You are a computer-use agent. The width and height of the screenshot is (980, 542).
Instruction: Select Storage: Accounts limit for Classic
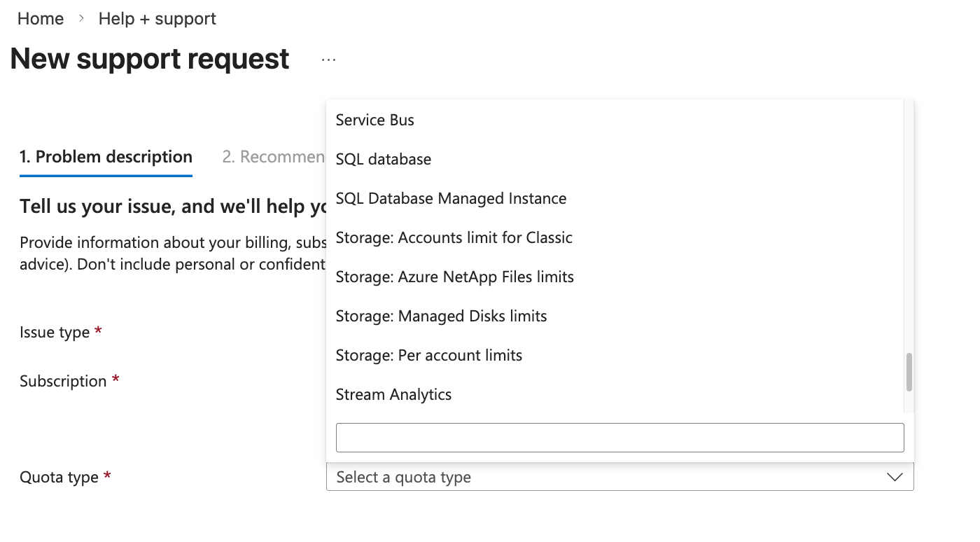click(x=619, y=237)
